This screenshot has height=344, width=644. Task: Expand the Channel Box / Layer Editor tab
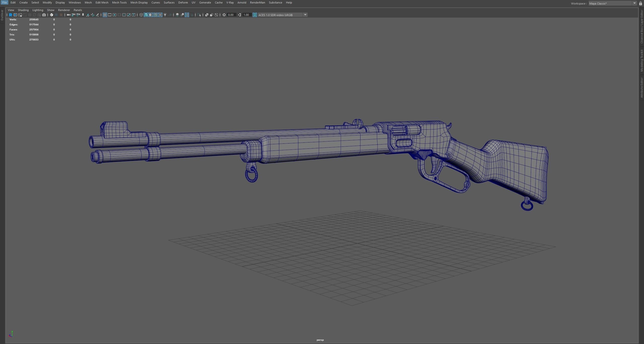coord(641,26)
